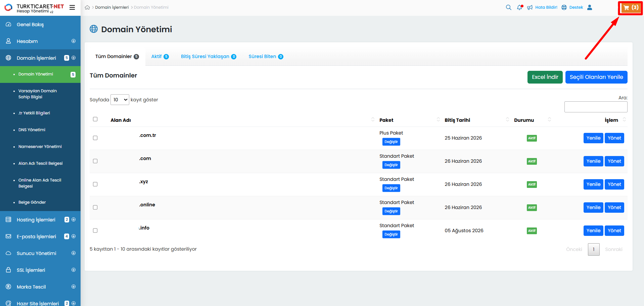
Task: Click the Ara search input field
Action: [596, 107]
